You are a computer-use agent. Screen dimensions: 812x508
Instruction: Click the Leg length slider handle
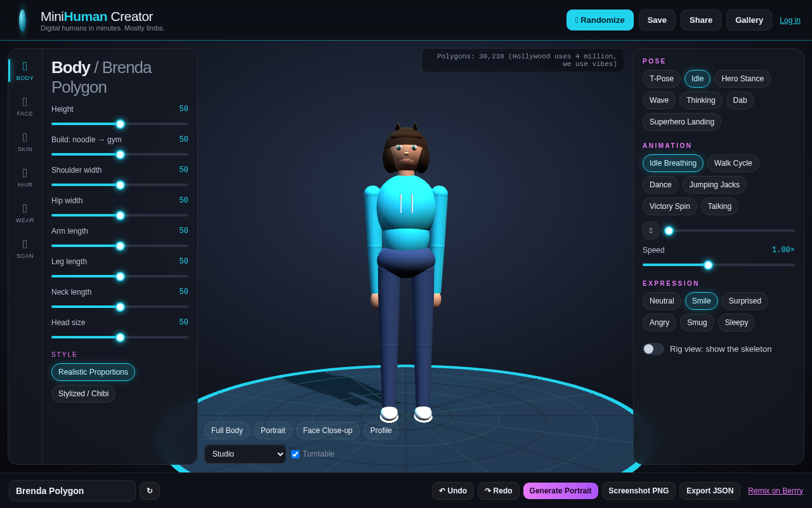coord(120,276)
